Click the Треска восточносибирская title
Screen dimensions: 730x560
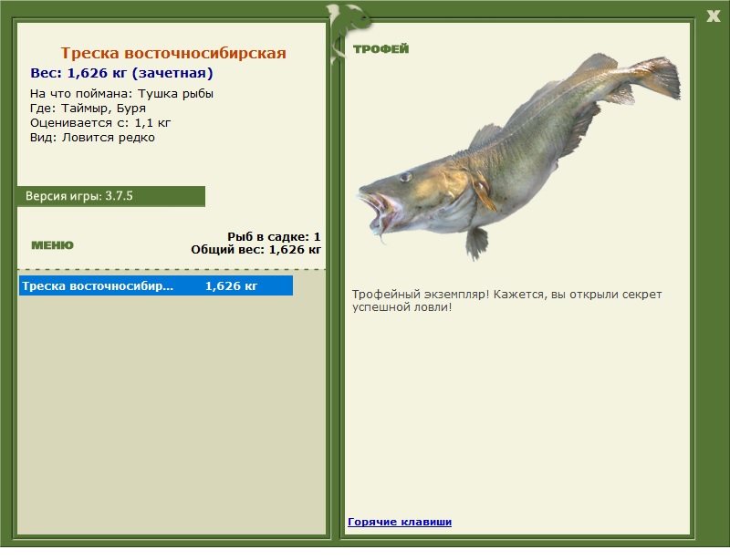coord(173,53)
